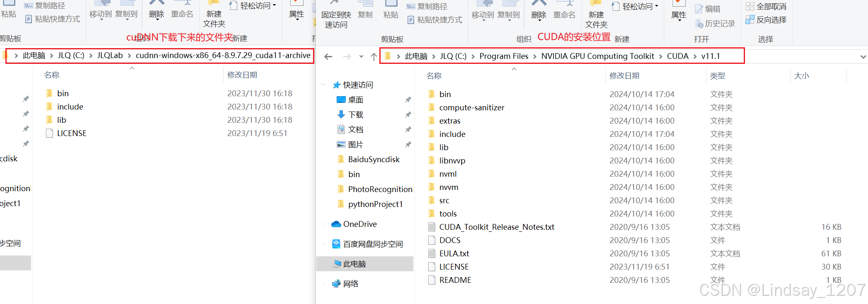This screenshot has height=304, width=868.
Task: Click 历史记录 in CUDA window ribbon
Action: [715, 24]
